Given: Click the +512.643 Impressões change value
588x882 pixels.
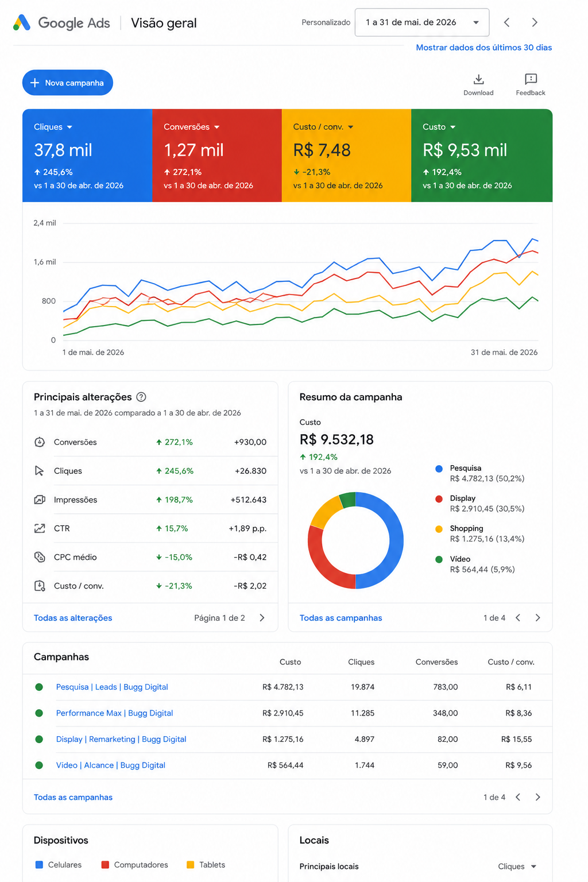Looking at the screenshot, I should coord(248,500).
